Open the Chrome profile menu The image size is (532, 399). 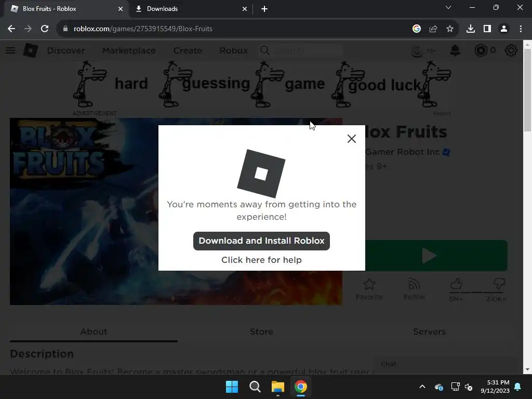coord(504,29)
